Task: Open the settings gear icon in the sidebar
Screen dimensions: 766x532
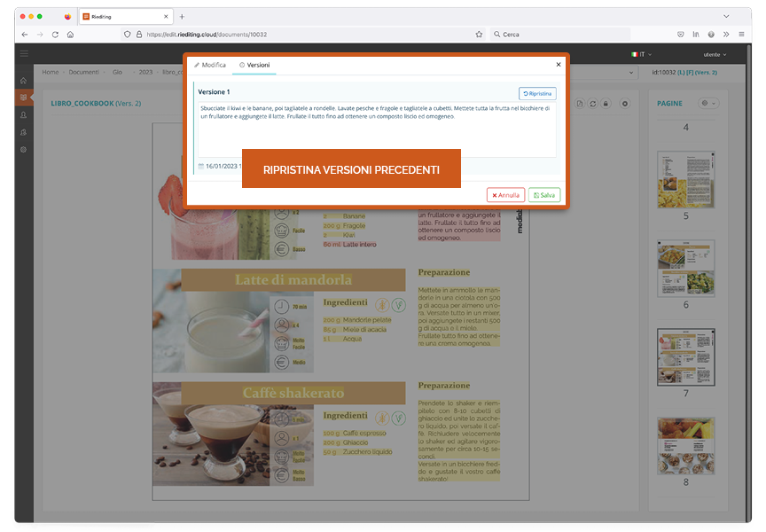Action: (24, 149)
